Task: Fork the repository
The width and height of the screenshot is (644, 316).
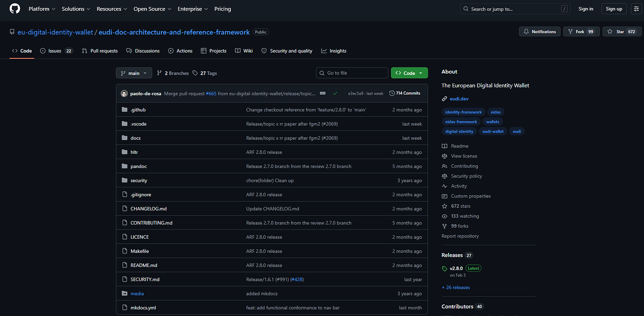Action: (x=581, y=32)
